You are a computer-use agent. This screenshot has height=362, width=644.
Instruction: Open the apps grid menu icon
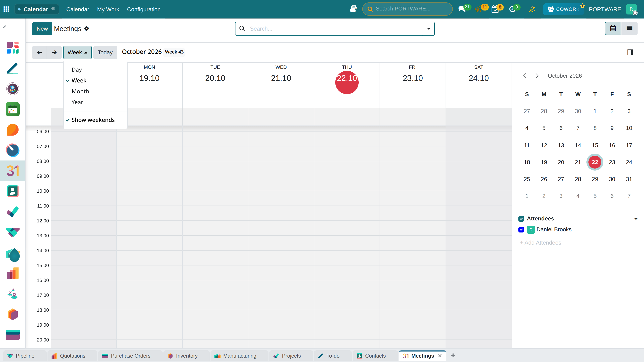click(x=6, y=9)
